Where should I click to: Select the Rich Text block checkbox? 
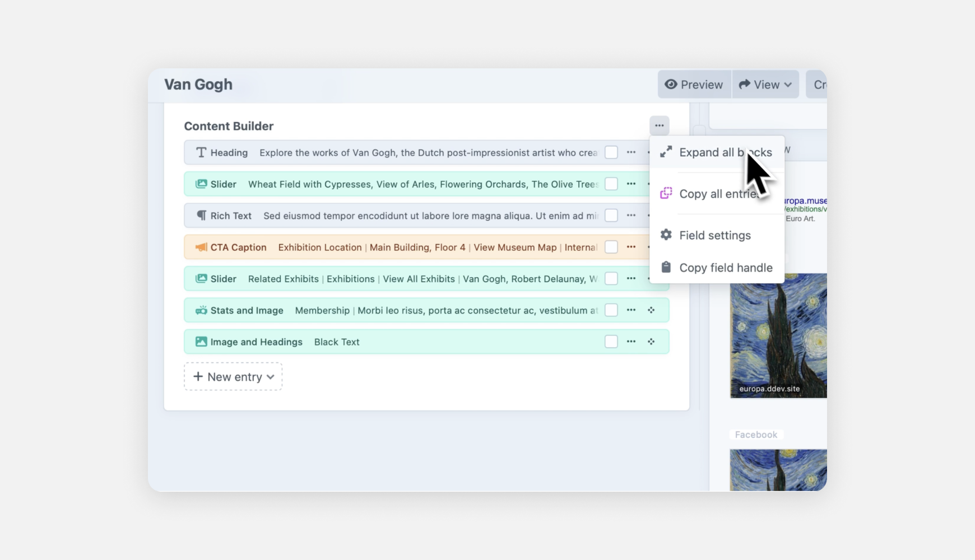[611, 216]
